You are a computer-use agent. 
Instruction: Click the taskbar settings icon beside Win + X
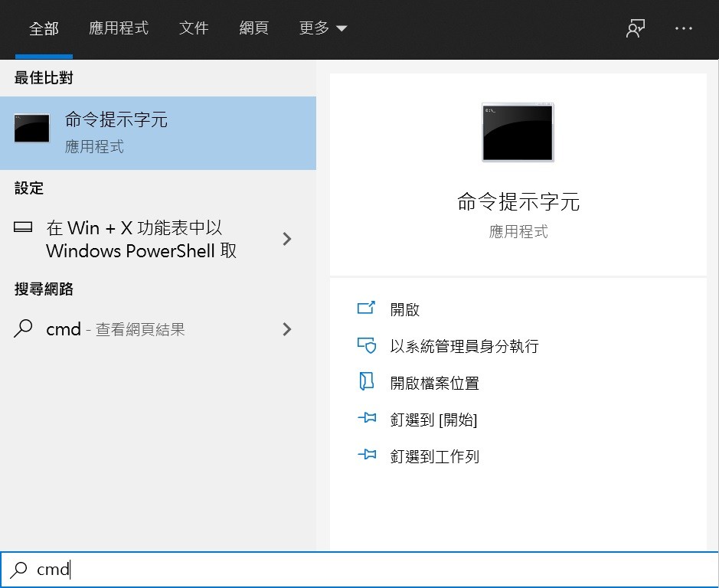click(23, 227)
